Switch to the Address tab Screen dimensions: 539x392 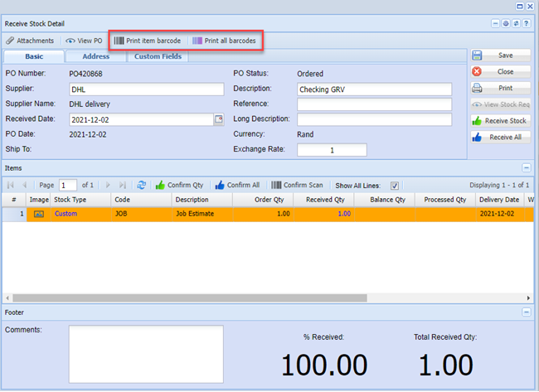pyautogui.click(x=96, y=56)
